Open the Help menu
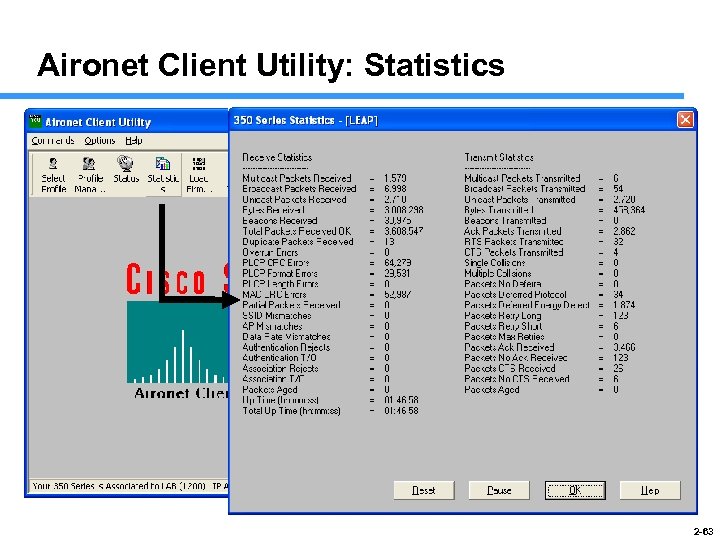Image resolution: width=720 pixels, height=540 pixels. [134, 141]
